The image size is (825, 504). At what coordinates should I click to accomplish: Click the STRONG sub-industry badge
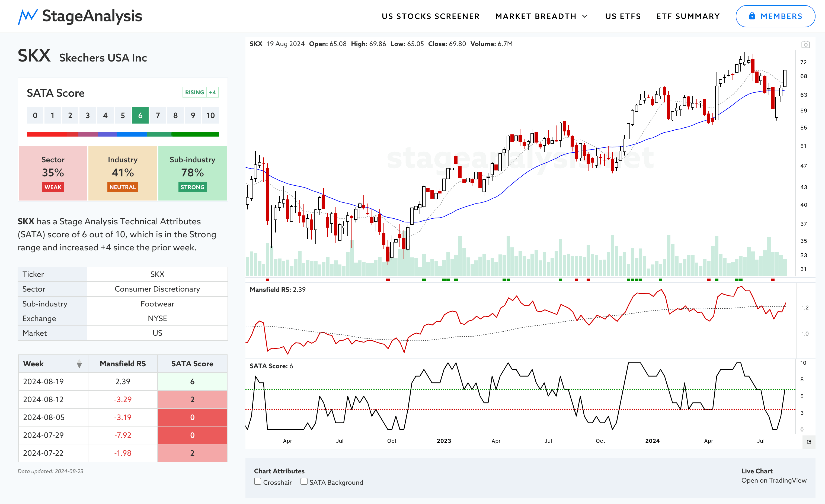tap(193, 187)
